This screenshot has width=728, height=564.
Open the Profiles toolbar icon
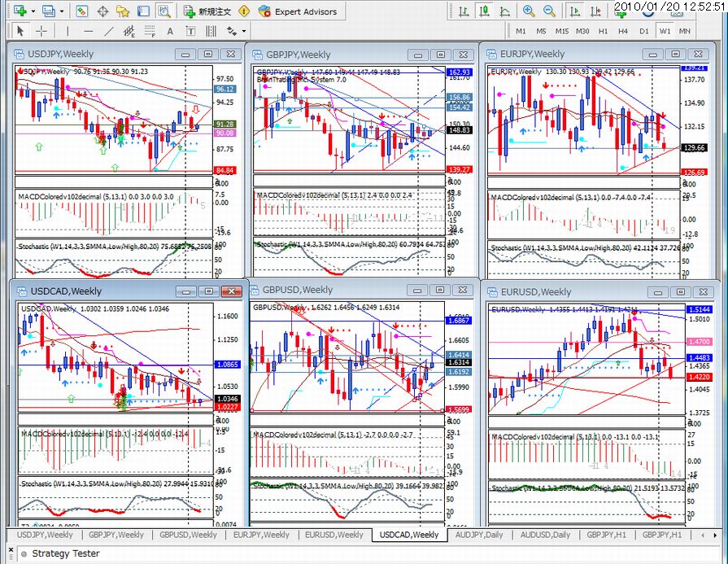click(48, 11)
